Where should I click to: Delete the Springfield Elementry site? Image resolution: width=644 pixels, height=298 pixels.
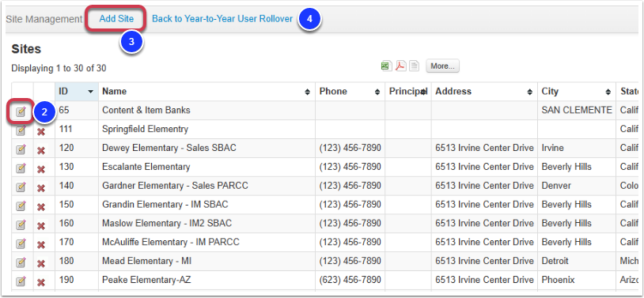(41, 132)
